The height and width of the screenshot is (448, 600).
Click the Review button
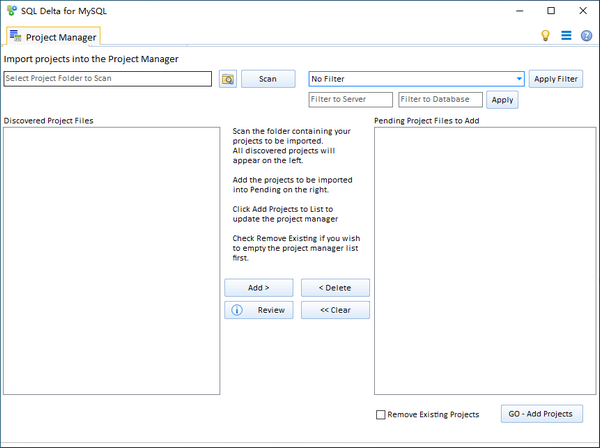tap(259, 310)
